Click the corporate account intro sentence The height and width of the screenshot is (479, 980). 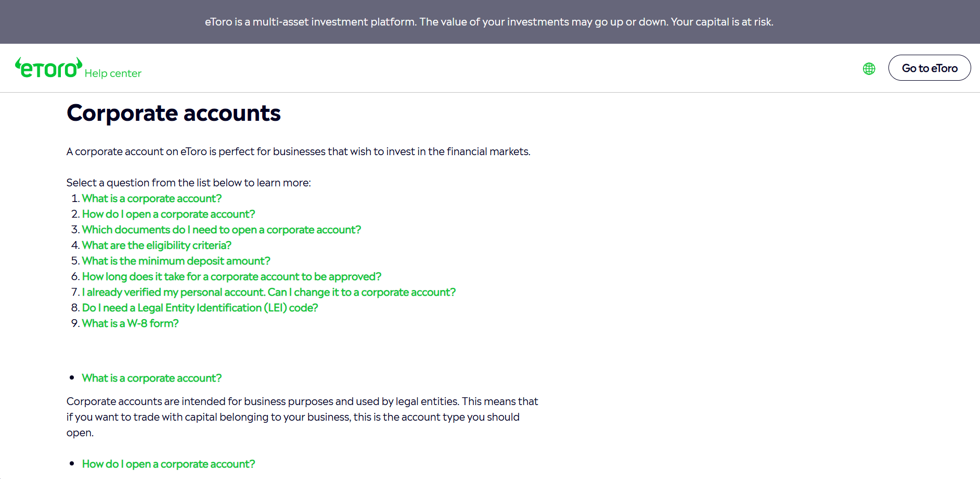click(x=299, y=152)
